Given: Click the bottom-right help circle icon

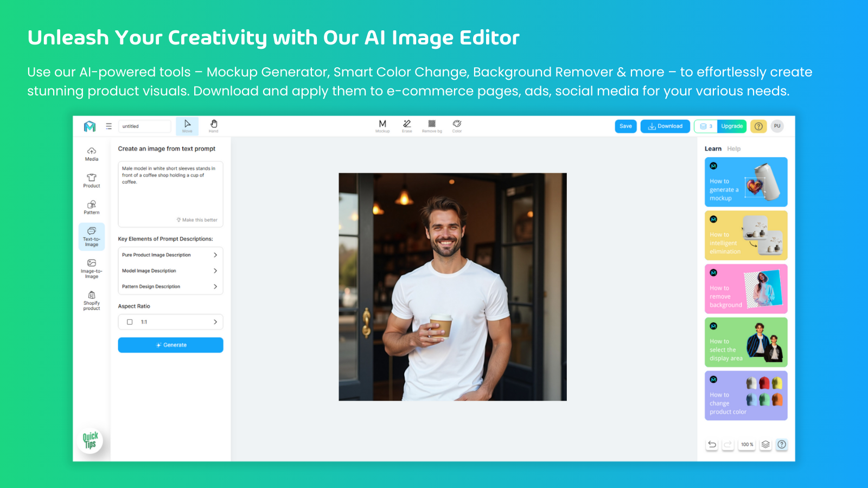Looking at the screenshot, I should click(782, 445).
